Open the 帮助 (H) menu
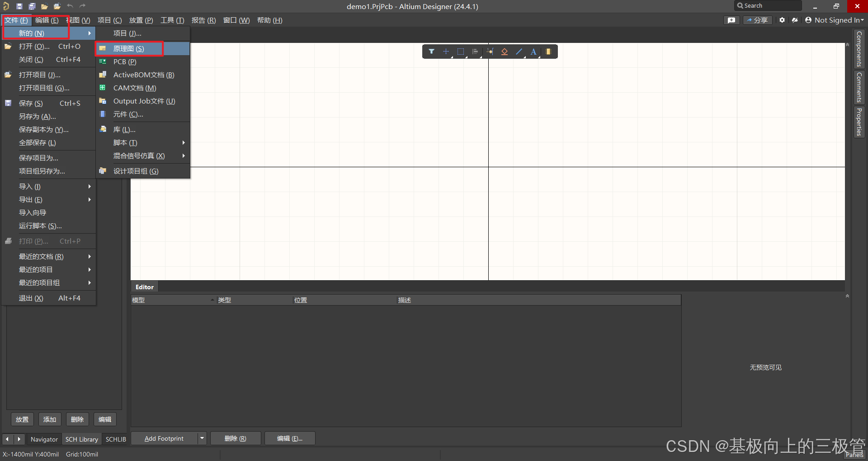The width and height of the screenshot is (868, 461). click(x=269, y=20)
